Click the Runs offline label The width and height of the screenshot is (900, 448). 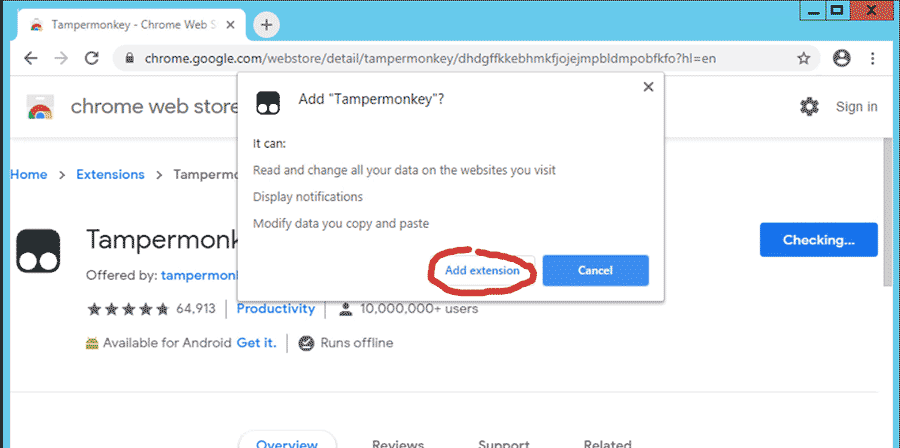[356, 343]
